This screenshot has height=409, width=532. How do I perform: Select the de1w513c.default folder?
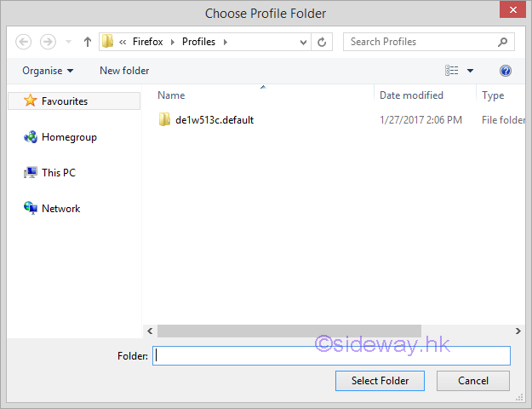click(x=214, y=120)
